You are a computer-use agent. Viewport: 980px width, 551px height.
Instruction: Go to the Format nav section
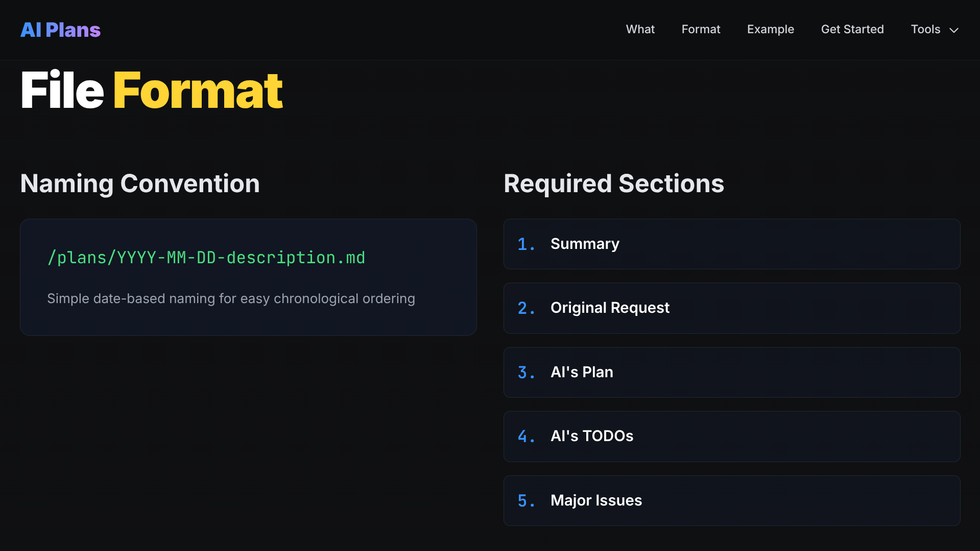[x=701, y=29]
